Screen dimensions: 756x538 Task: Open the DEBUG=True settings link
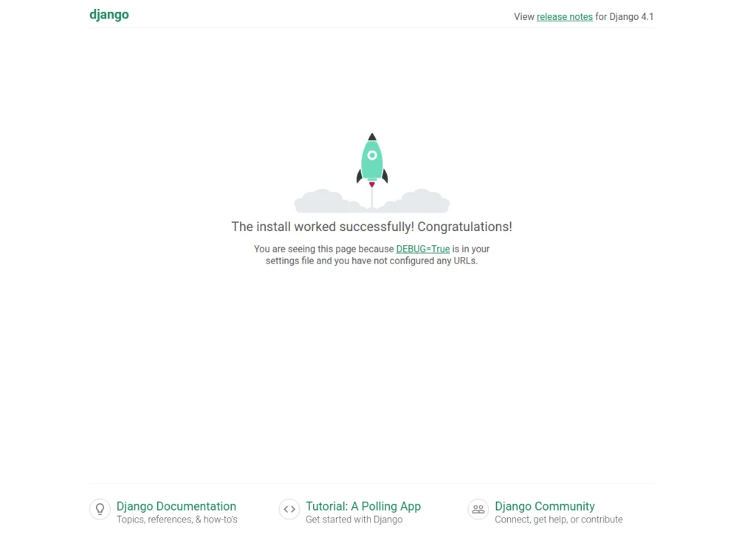pyautogui.click(x=422, y=249)
